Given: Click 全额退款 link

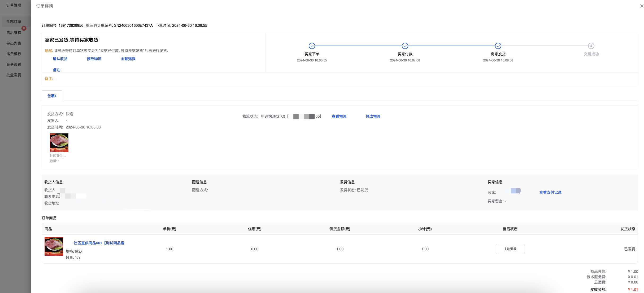Looking at the screenshot, I should click(x=128, y=59).
